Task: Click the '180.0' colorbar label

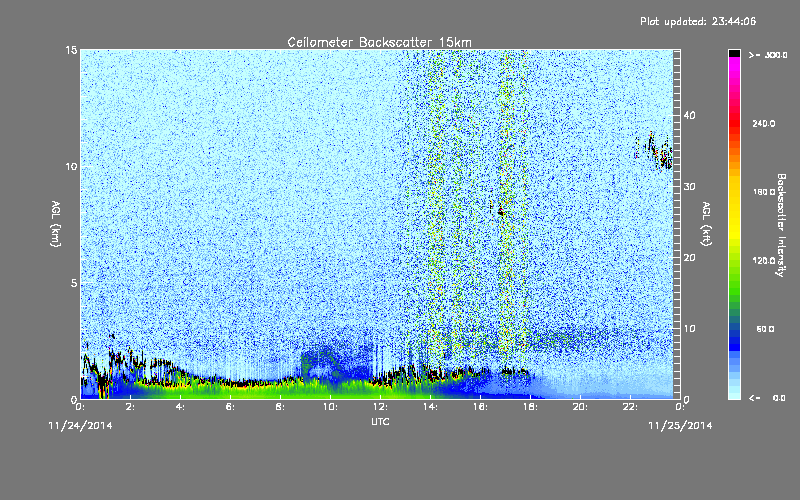Action: 764,192
